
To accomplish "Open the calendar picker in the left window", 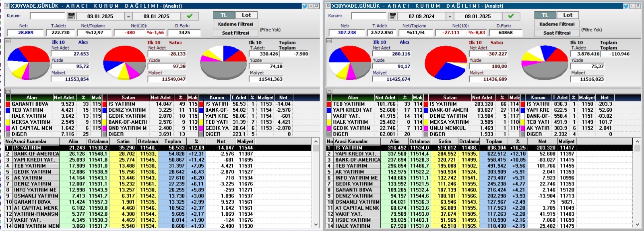I will point(71,16).
